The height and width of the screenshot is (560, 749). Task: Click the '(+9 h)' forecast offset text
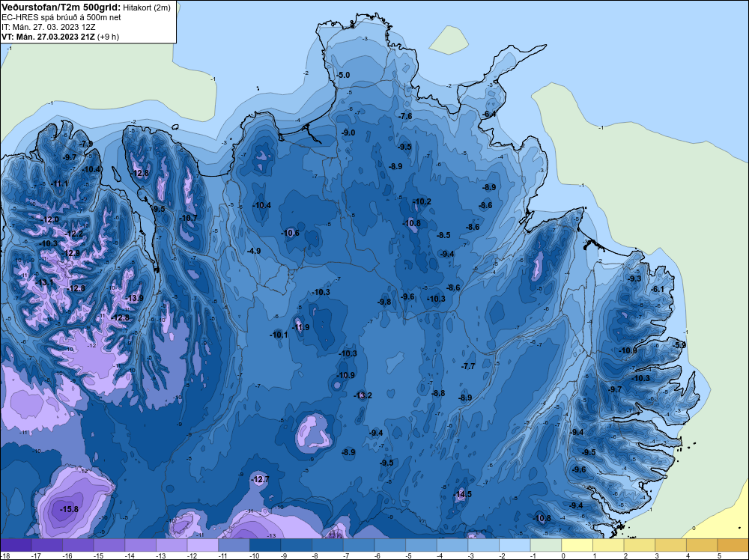108,37
